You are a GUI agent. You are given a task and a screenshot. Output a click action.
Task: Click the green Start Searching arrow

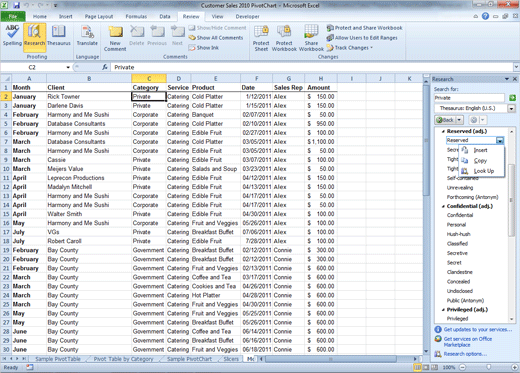point(512,98)
